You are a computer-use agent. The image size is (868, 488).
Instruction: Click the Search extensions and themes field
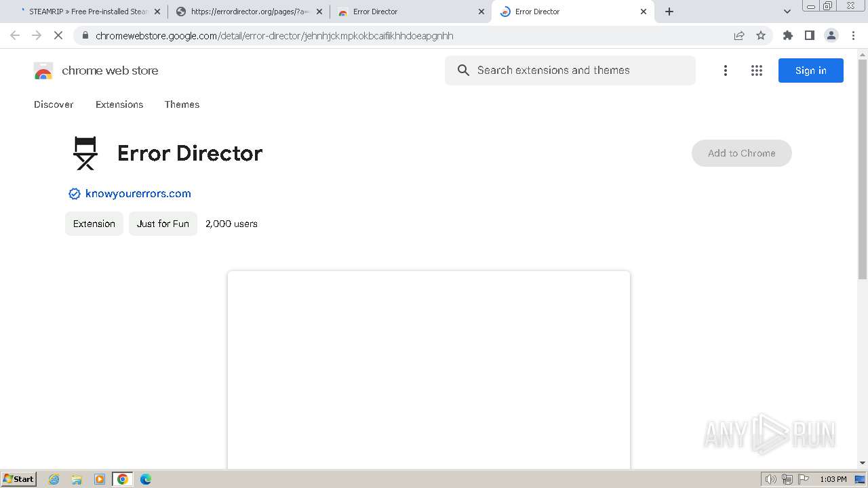pyautogui.click(x=570, y=70)
